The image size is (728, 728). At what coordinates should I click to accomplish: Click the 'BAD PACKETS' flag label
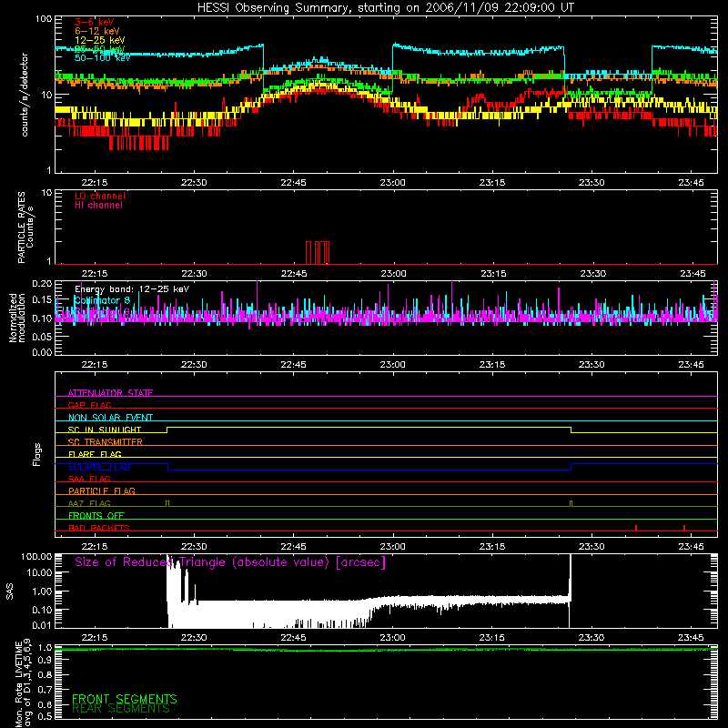(99, 528)
